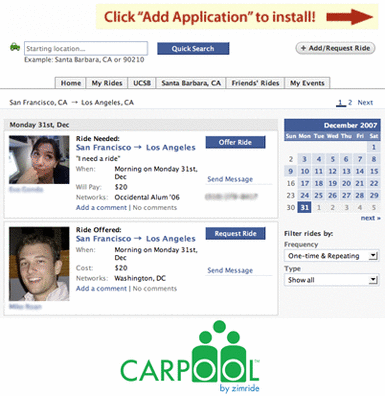Click the man's profile photo thumbnail
This screenshot has height=396, width=385.
(x=39, y=264)
